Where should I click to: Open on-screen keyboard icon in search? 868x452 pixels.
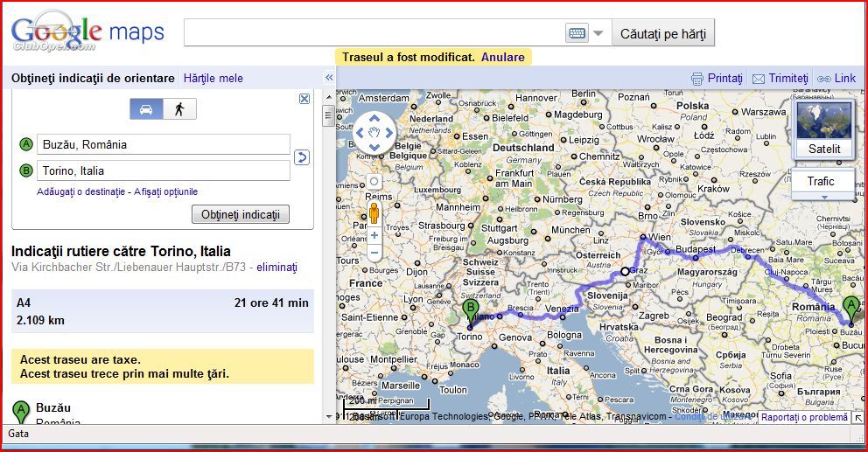tap(577, 33)
